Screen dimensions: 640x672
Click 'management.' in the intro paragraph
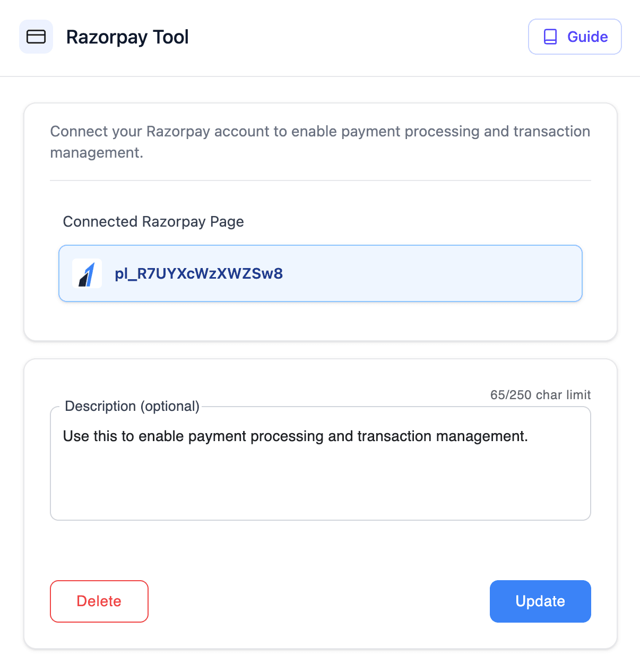pyautogui.click(x=97, y=153)
